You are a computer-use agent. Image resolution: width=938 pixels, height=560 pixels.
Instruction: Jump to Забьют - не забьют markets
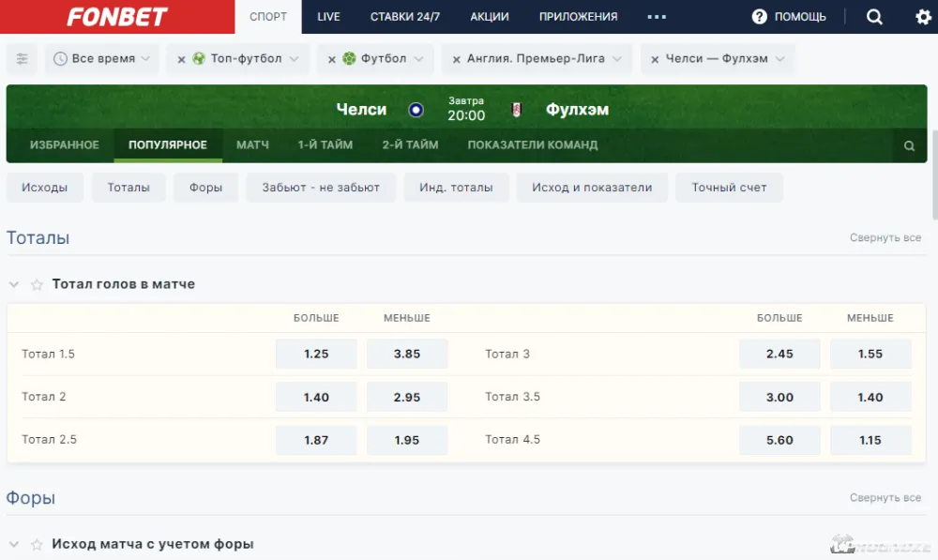[321, 188]
